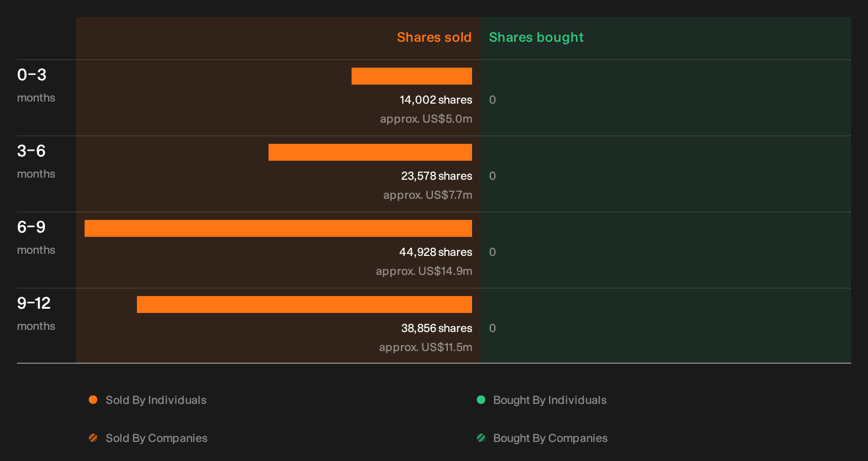Select the 0-3 months orange bar
The image size is (868, 461).
click(x=412, y=76)
